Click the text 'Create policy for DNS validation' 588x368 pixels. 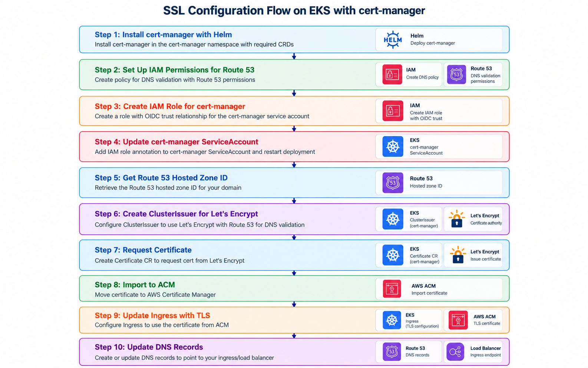pos(175,80)
